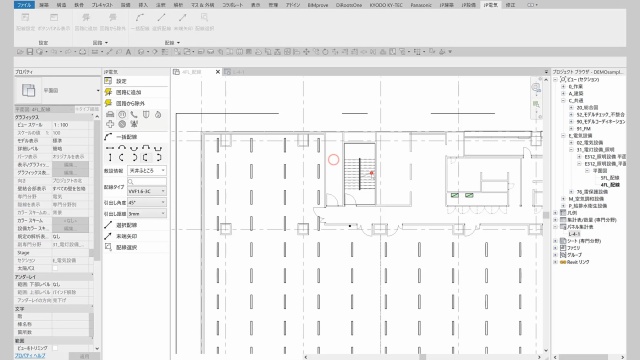The width and height of the screenshot is (640, 360).
Task: Select 91_FM in project browser
Action: pos(584,129)
